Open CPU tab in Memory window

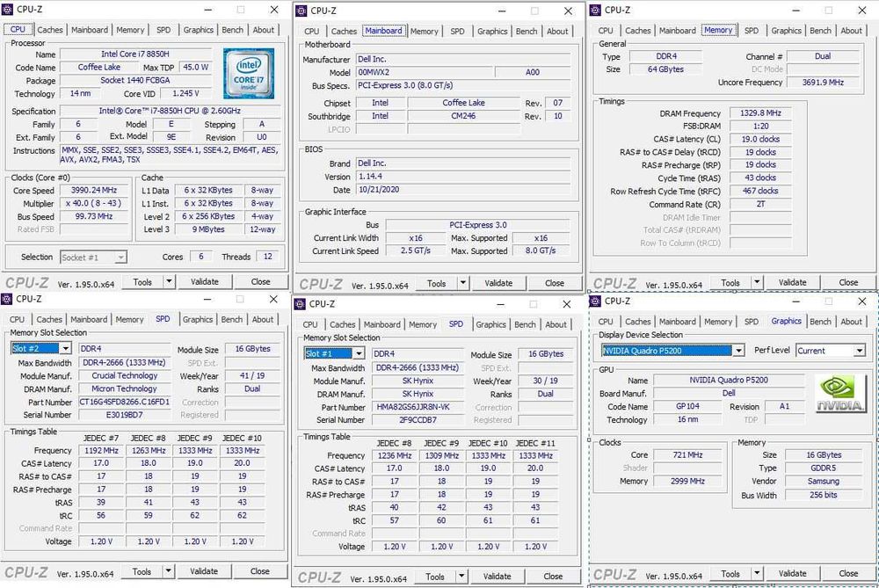click(606, 30)
